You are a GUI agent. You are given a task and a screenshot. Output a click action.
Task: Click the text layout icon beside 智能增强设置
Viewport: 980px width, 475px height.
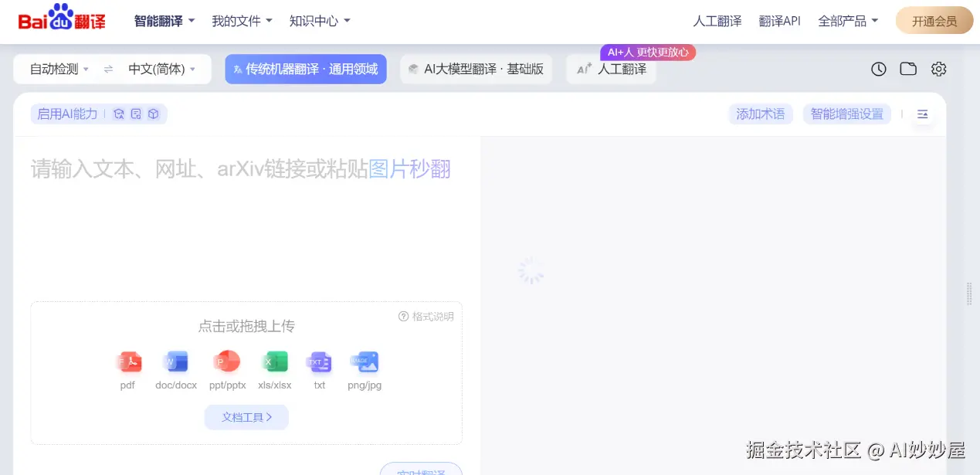[923, 114]
